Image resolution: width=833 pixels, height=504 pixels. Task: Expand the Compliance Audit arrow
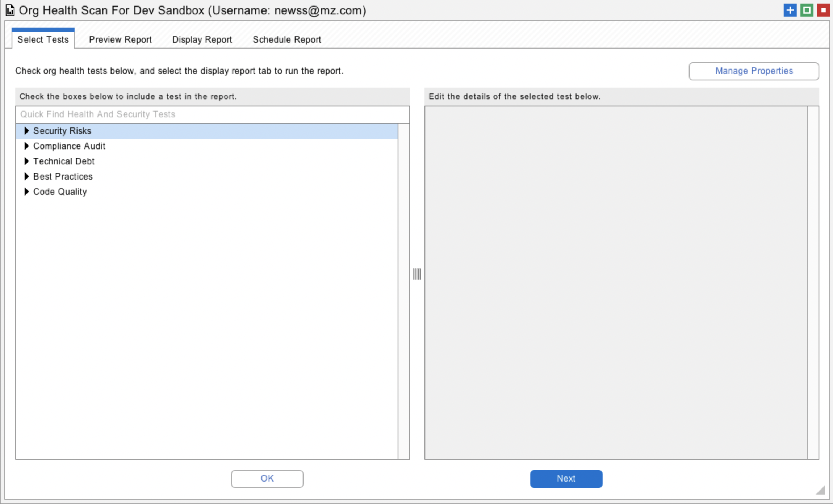click(x=26, y=146)
